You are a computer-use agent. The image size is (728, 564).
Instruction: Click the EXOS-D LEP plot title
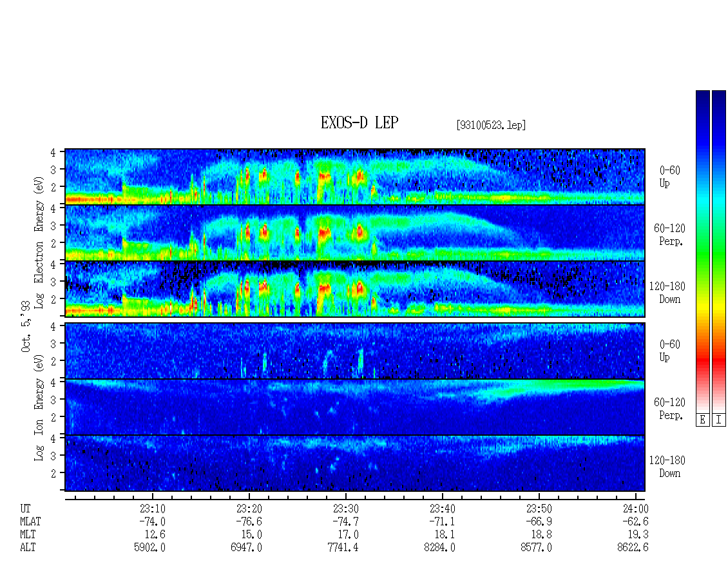click(359, 122)
